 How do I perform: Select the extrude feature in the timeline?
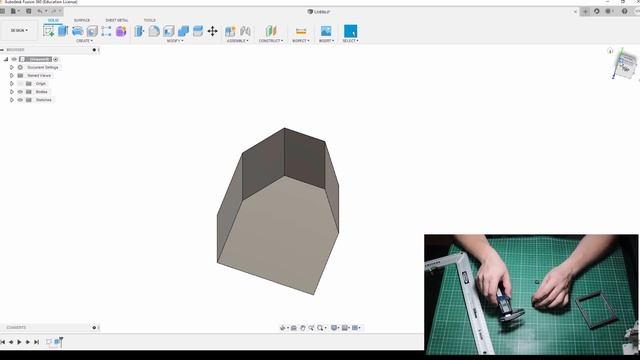pyautogui.click(x=58, y=342)
